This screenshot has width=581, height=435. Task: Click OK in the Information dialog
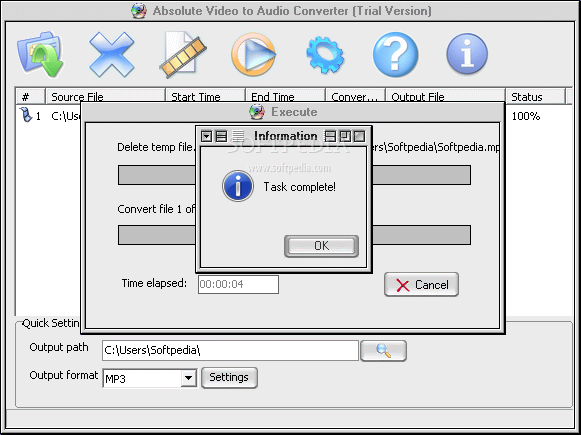[x=321, y=246]
